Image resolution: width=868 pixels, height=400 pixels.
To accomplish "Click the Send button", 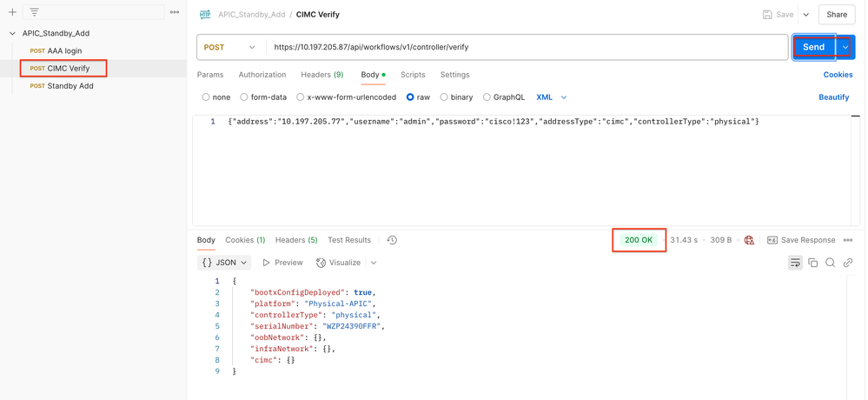I will [814, 47].
